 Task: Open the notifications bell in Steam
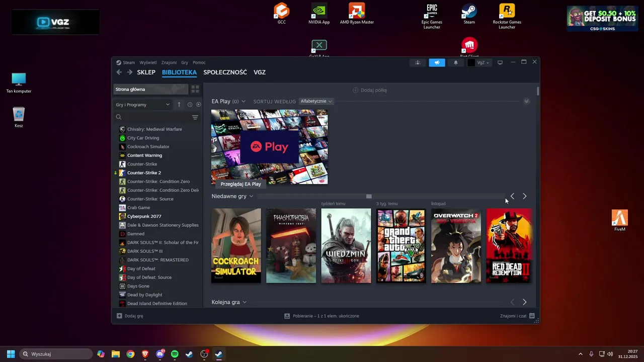click(x=456, y=63)
